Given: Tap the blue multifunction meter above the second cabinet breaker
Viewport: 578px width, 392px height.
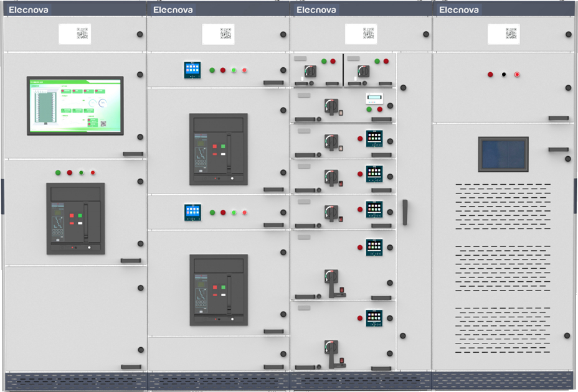Looking at the screenshot, I should pyautogui.click(x=192, y=70).
